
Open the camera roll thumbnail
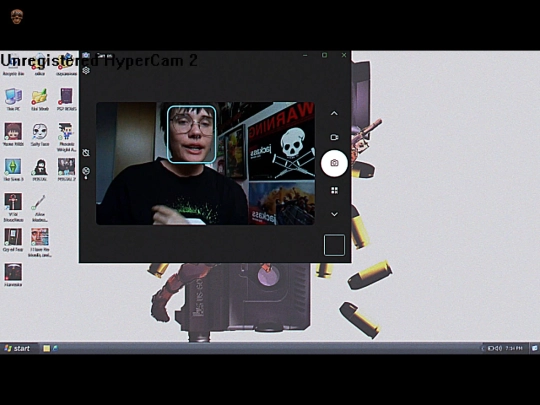pyautogui.click(x=334, y=245)
